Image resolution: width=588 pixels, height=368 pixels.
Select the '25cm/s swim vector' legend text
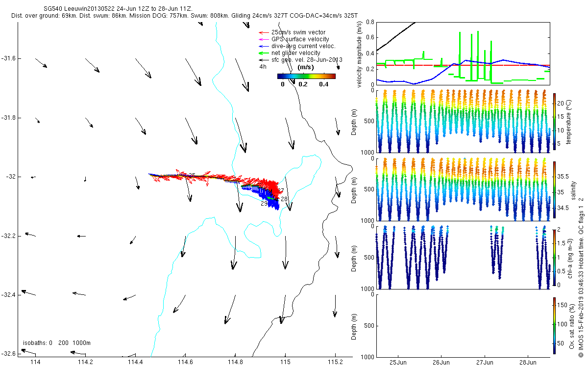click(x=298, y=32)
